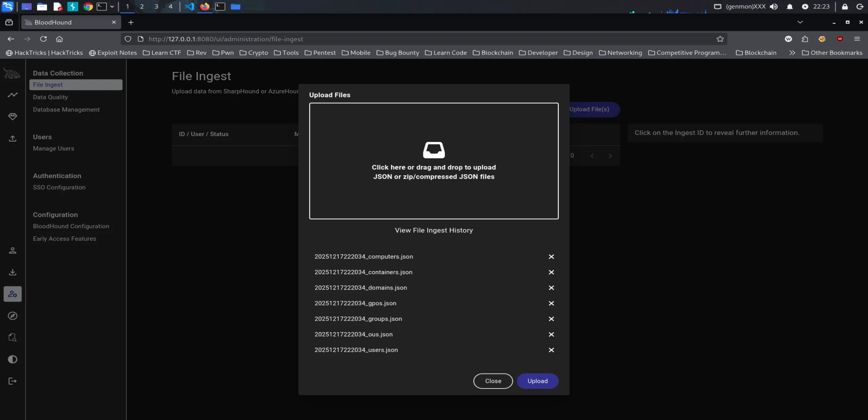Open the View File Ingest History link
868x420 pixels.
pos(434,230)
